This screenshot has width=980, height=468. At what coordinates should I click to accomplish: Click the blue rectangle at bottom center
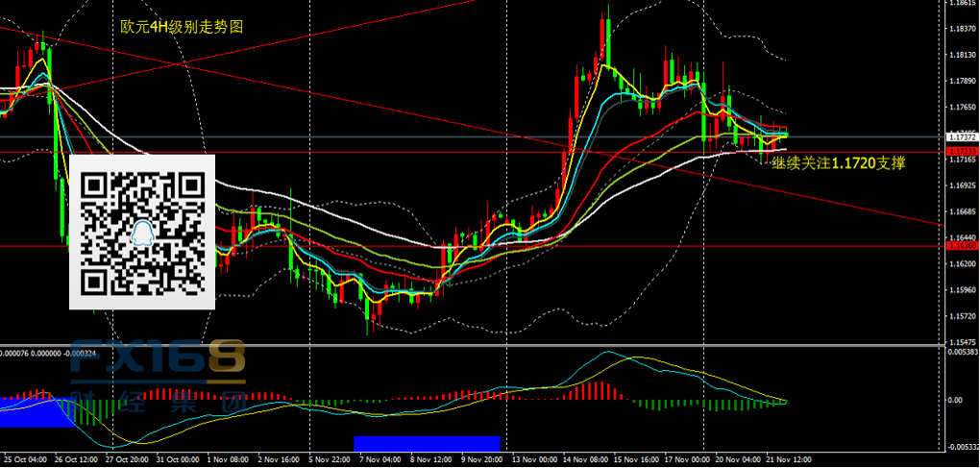pyautogui.click(x=427, y=443)
